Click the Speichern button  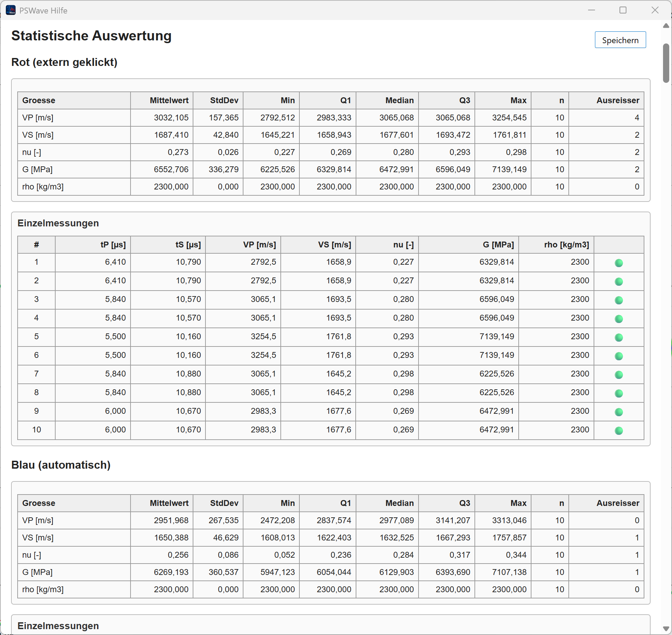[x=620, y=40]
